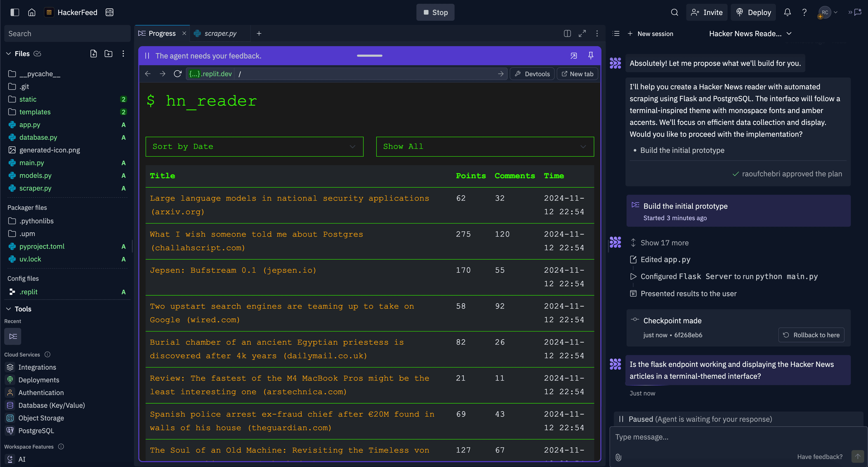Image resolution: width=868 pixels, height=467 pixels.
Task: Toggle the session list icon
Action: (616, 33)
